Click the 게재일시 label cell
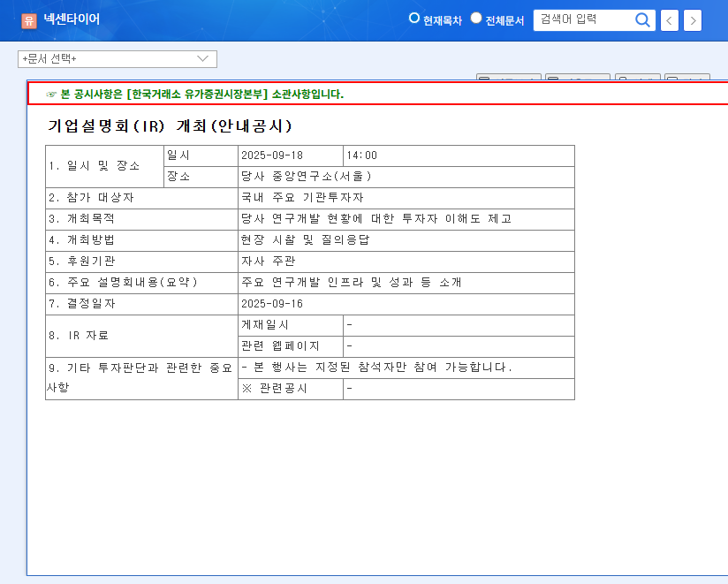Screen dimensions: 728x584 point(291,325)
